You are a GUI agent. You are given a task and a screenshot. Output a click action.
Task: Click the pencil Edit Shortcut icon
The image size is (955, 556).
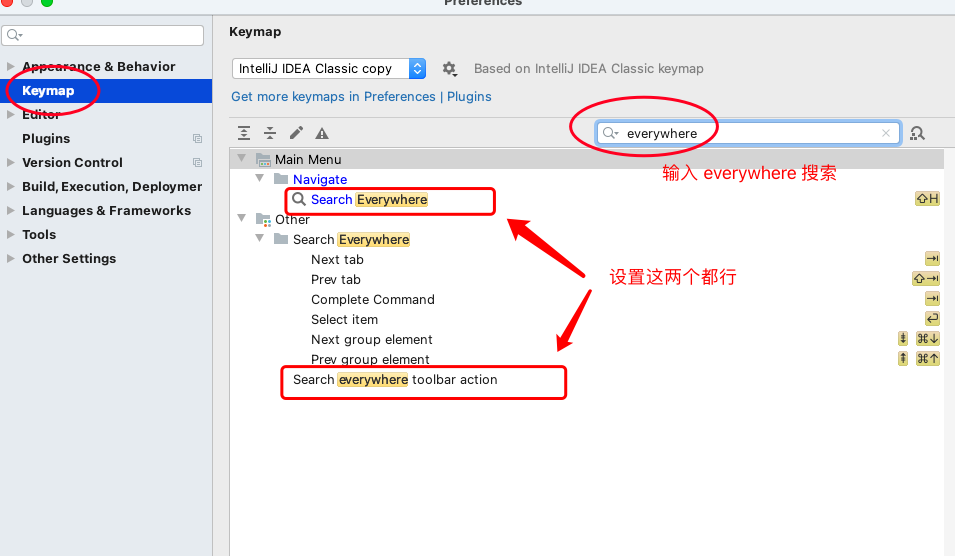296,133
